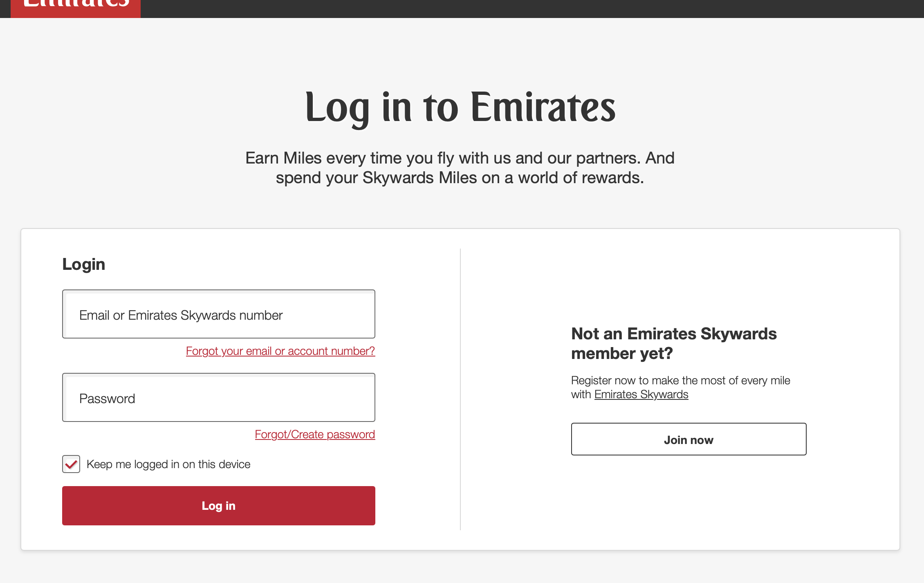Open "Forgot your email or account number?" link
This screenshot has width=924, height=583.
(280, 351)
